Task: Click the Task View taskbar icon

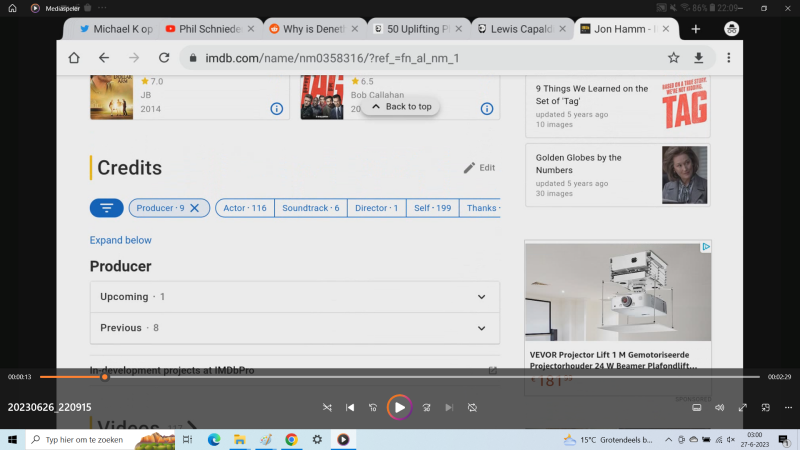Action: click(187, 439)
